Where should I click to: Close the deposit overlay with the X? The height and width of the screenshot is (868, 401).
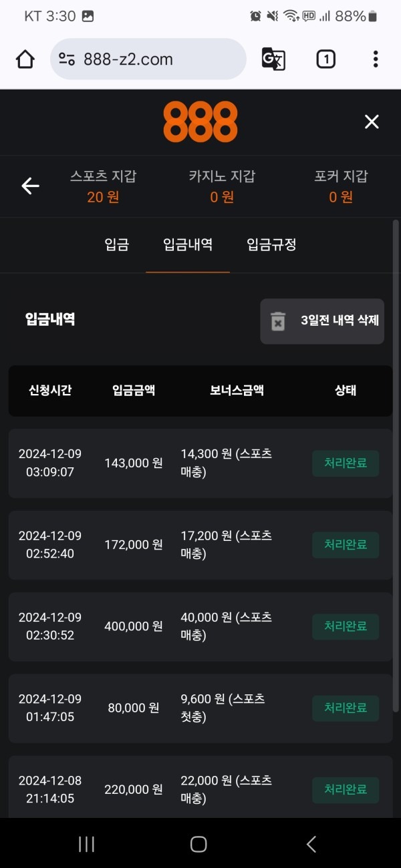pos(372,122)
